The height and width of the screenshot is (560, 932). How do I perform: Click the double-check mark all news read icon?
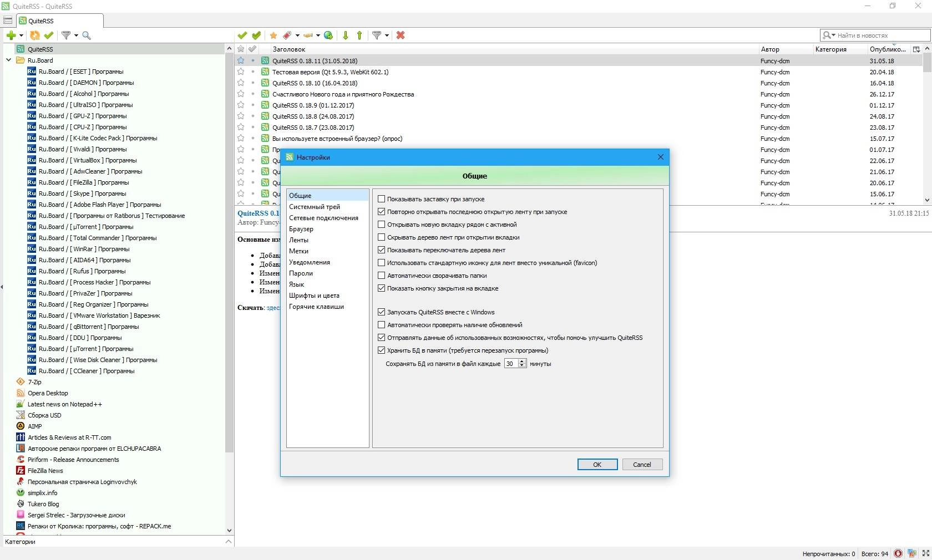256,35
